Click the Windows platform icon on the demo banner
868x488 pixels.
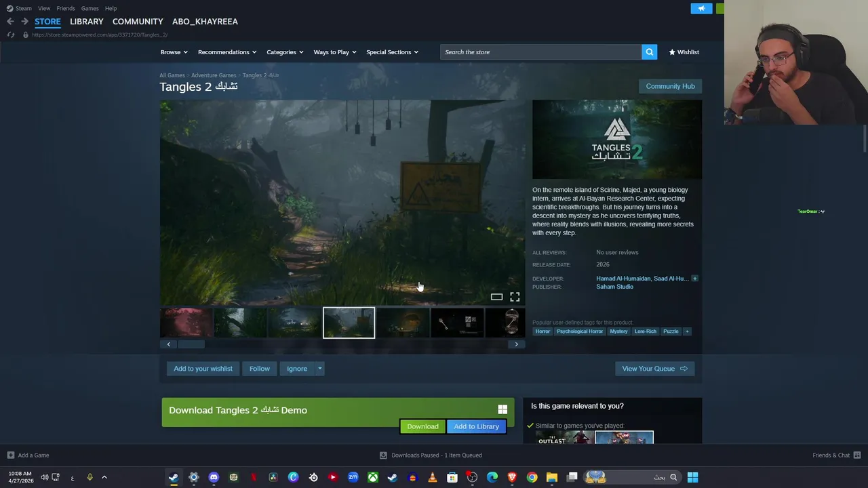[x=502, y=409]
